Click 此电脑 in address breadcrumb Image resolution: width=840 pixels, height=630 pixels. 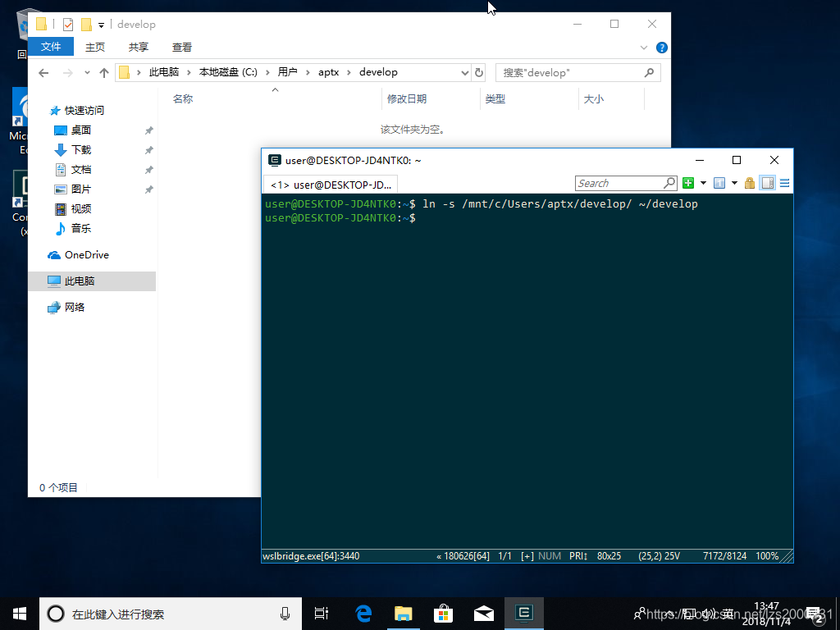pos(163,72)
